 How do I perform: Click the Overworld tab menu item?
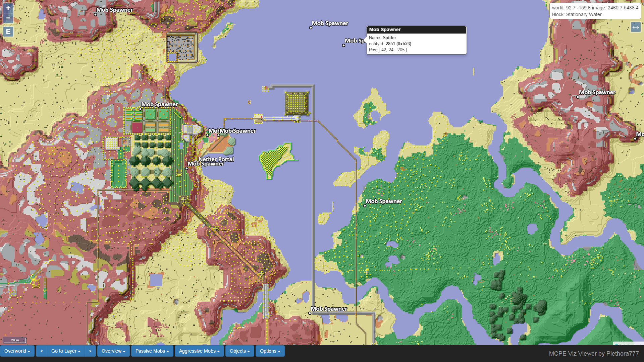[16, 351]
